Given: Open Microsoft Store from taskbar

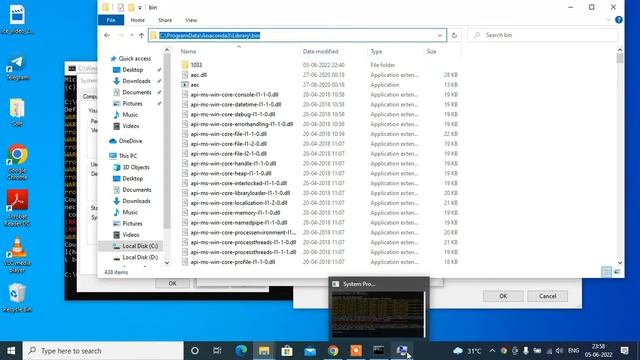Looking at the screenshot, I should pyautogui.click(x=287, y=351).
